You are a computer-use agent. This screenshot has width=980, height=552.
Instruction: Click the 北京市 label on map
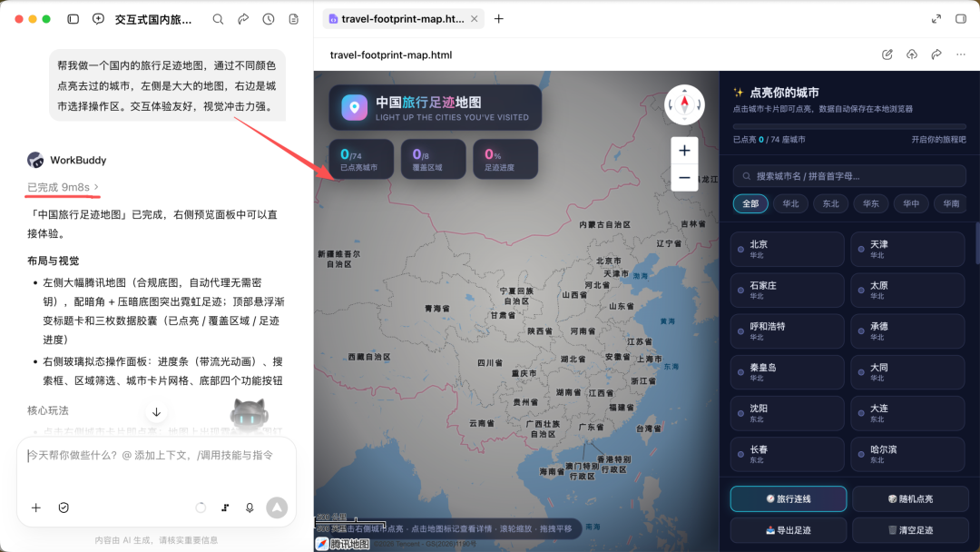(x=608, y=261)
